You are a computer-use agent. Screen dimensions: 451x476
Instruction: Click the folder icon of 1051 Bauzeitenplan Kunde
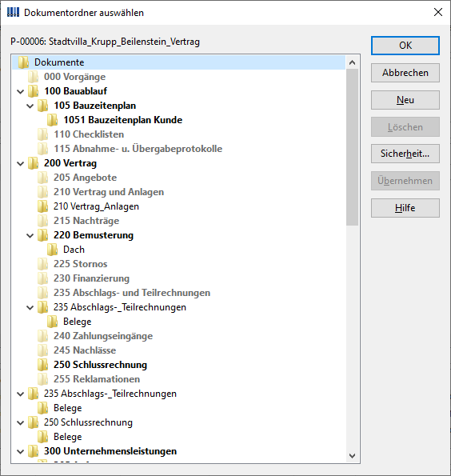52,120
